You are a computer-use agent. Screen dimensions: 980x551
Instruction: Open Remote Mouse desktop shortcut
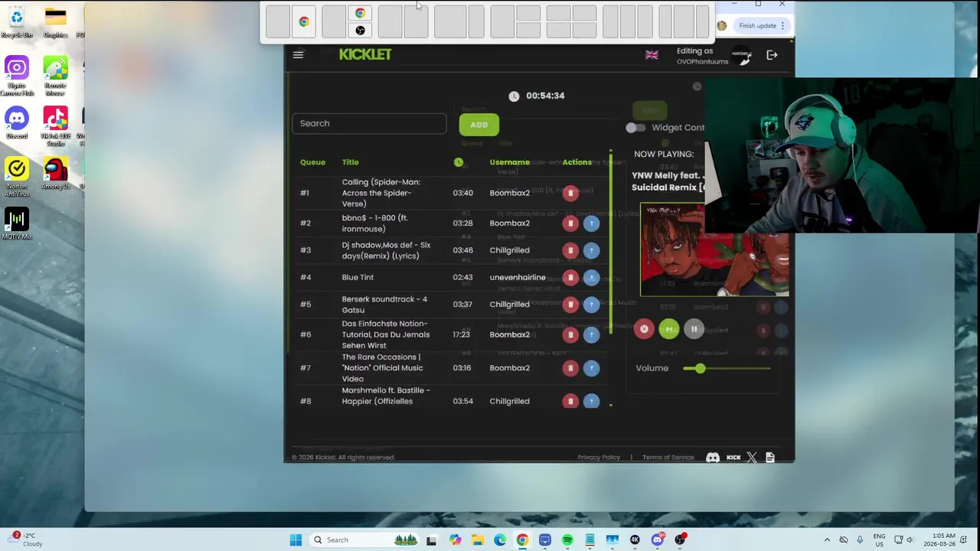click(55, 76)
